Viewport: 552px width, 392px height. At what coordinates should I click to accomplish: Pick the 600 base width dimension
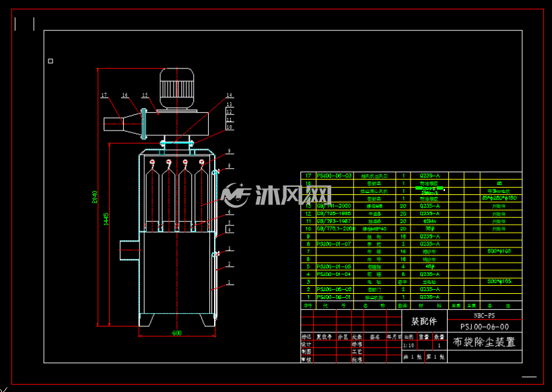177,333
